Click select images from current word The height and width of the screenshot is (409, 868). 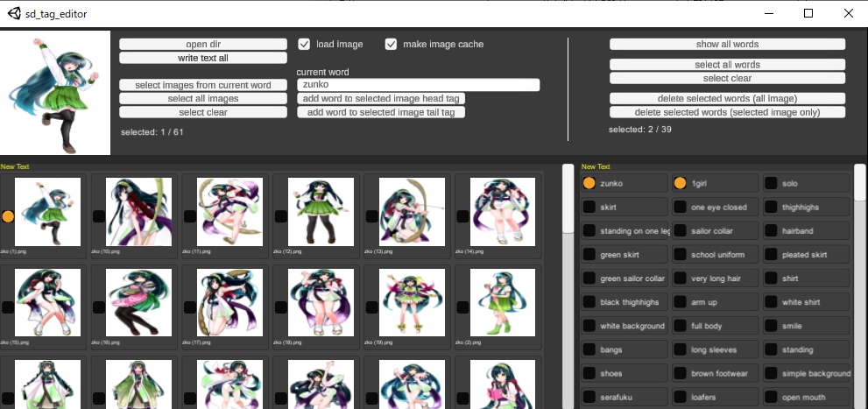point(203,85)
